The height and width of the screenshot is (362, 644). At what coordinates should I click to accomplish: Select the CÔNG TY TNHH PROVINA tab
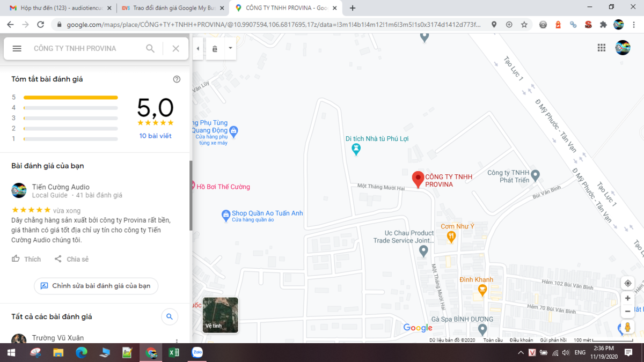tap(287, 8)
